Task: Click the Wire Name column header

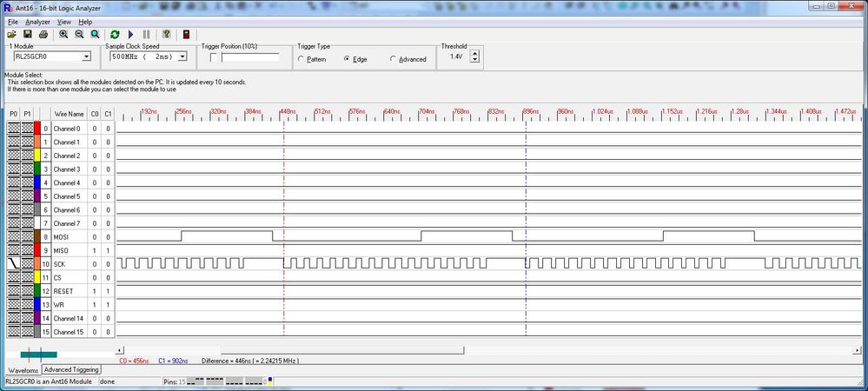Action: (70, 114)
